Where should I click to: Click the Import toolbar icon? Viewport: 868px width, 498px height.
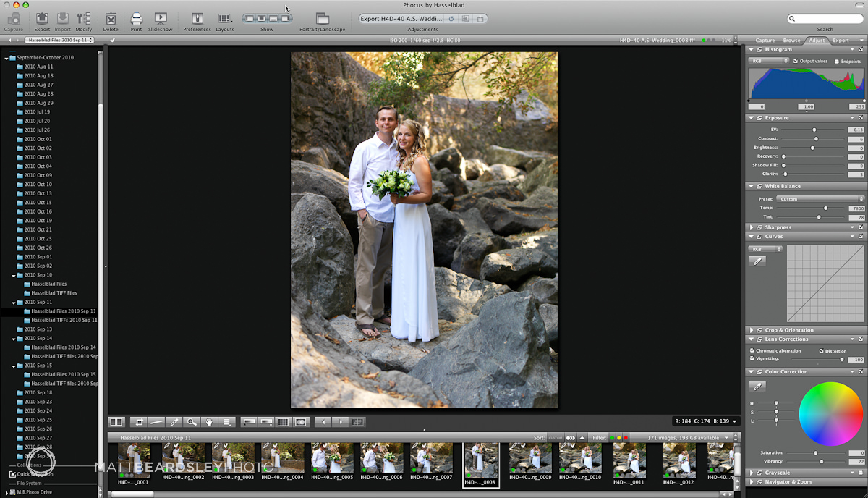[63, 19]
